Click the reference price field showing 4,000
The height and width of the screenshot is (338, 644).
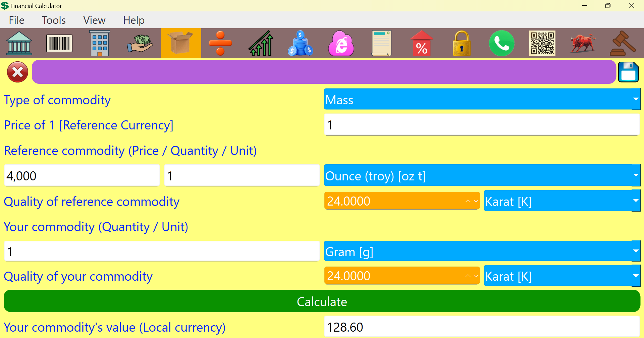[x=82, y=175]
